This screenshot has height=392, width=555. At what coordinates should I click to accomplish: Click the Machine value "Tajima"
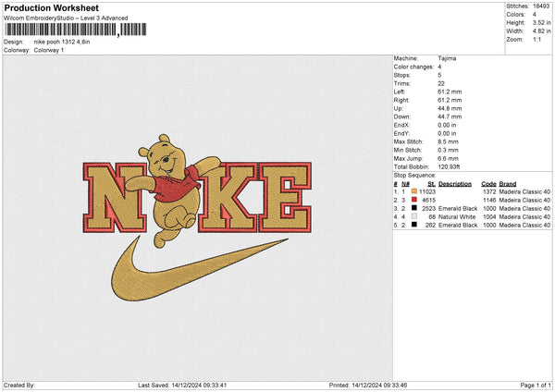coord(447,58)
